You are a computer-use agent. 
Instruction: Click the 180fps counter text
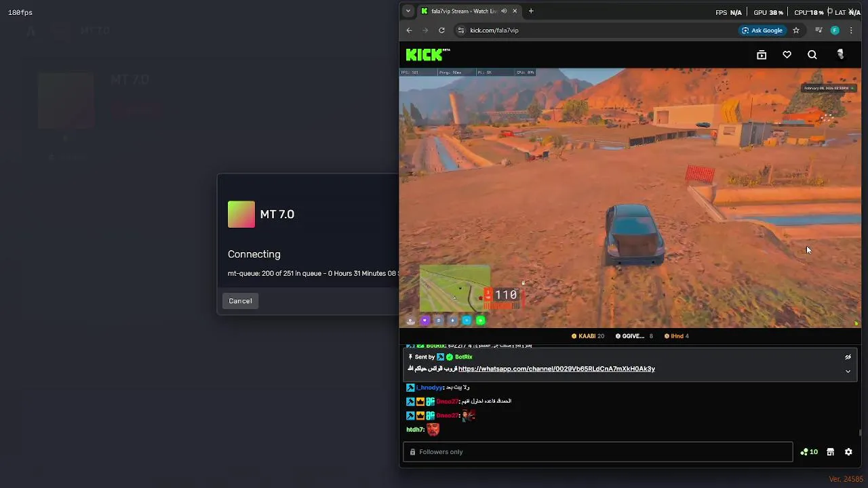point(20,12)
